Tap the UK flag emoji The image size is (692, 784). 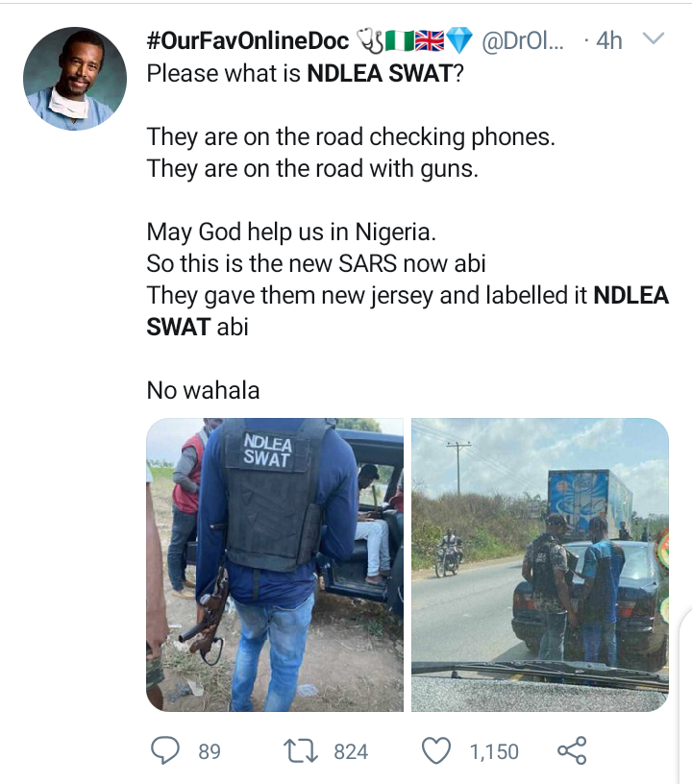click(430, 41)
